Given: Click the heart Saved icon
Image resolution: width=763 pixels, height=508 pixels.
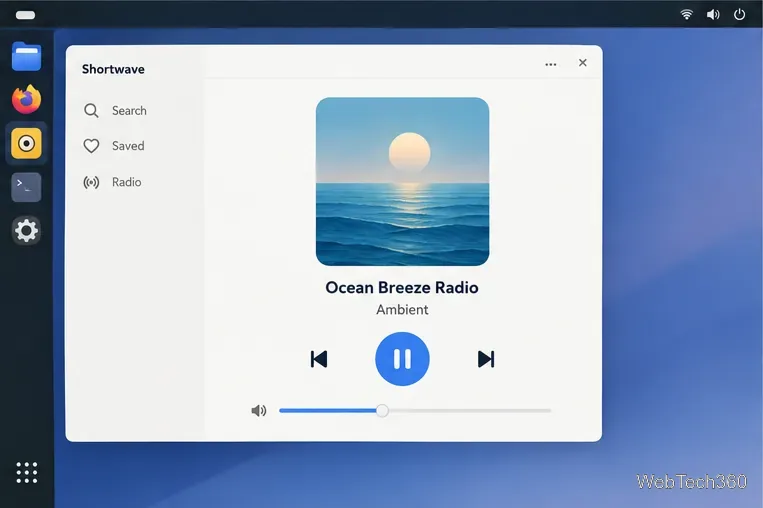Looking at the screenshot, I should [x=91, y=146].
